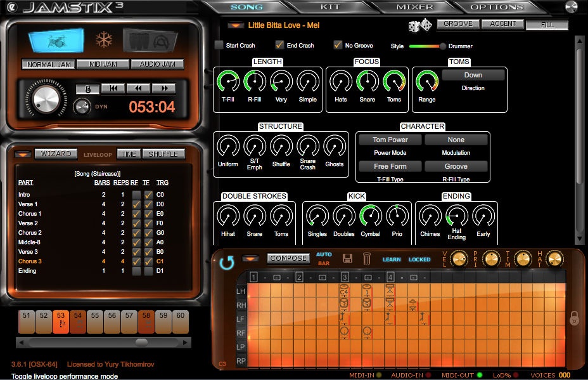Click the trash can delete icon
The width and height of the screenshot is (588, 380).
coord(367,258)
